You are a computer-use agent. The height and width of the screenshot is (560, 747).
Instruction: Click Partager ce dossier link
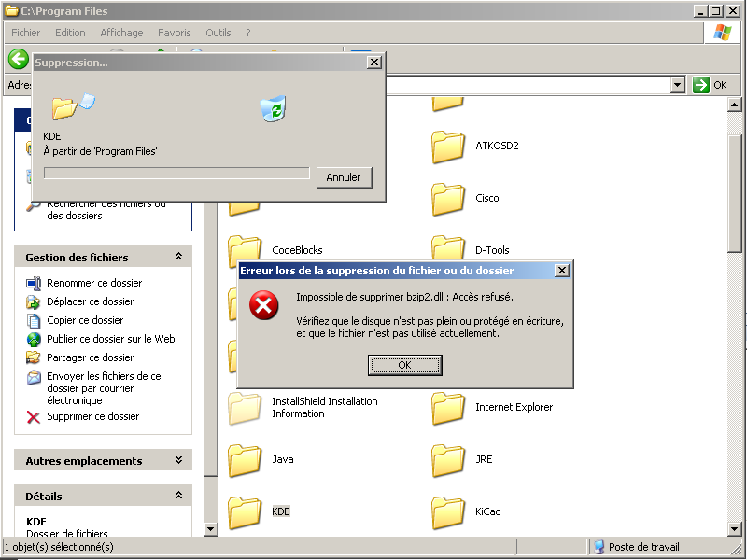coord(91,357)
